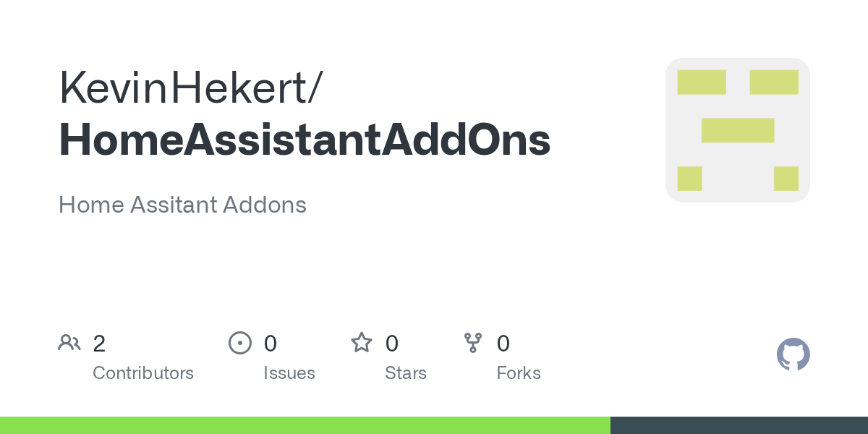
Task: Click the Forks branch icon
Action: point(473,342)
